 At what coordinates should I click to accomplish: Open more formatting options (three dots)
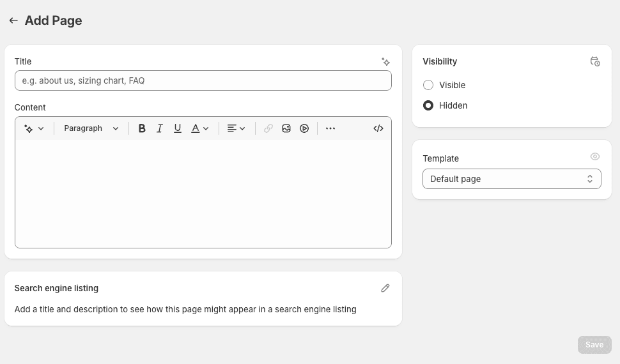[x=330, y=128]
